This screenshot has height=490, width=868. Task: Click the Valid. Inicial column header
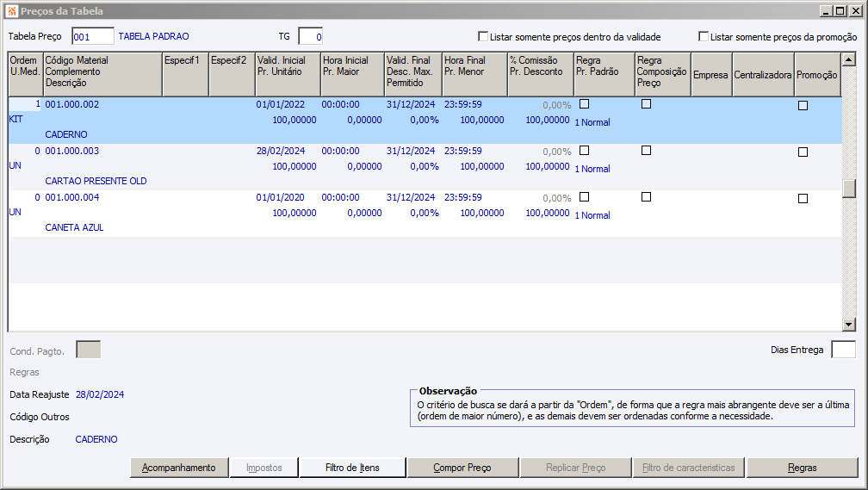(287, 74)
